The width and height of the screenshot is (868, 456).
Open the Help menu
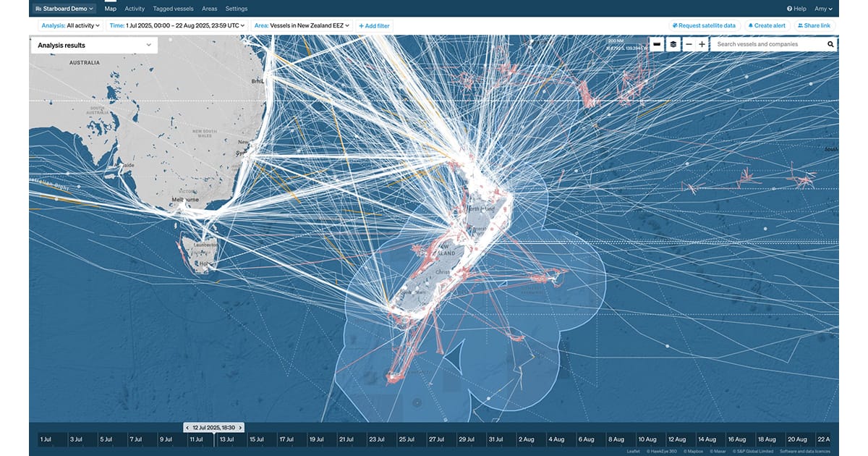(796, 9)
